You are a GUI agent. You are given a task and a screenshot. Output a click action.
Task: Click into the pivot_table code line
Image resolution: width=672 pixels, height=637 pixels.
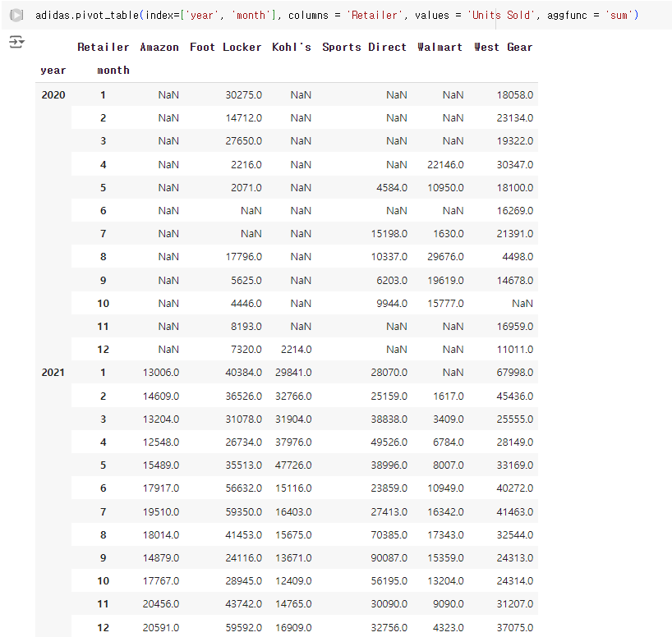[x=337, y=16]
